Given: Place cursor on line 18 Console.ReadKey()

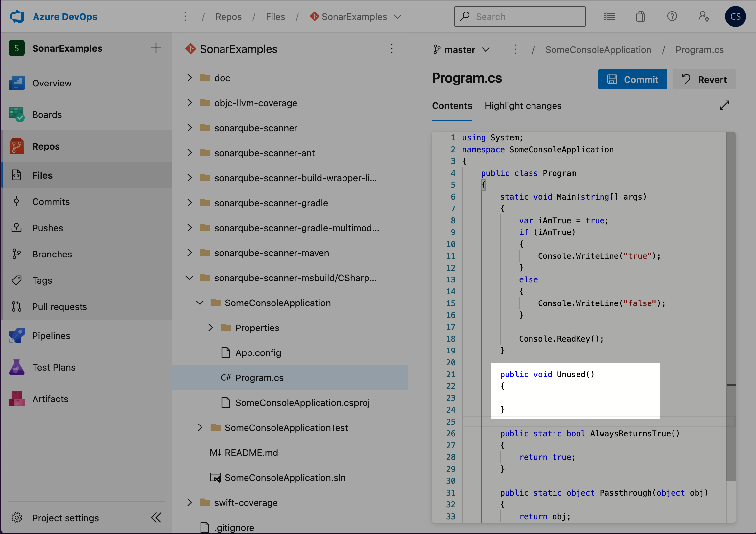Looking at the screenshot, I should point(561,339).
